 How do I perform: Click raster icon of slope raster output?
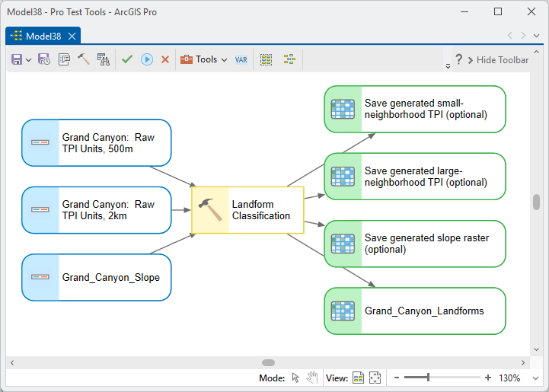(x=343, y=244)
